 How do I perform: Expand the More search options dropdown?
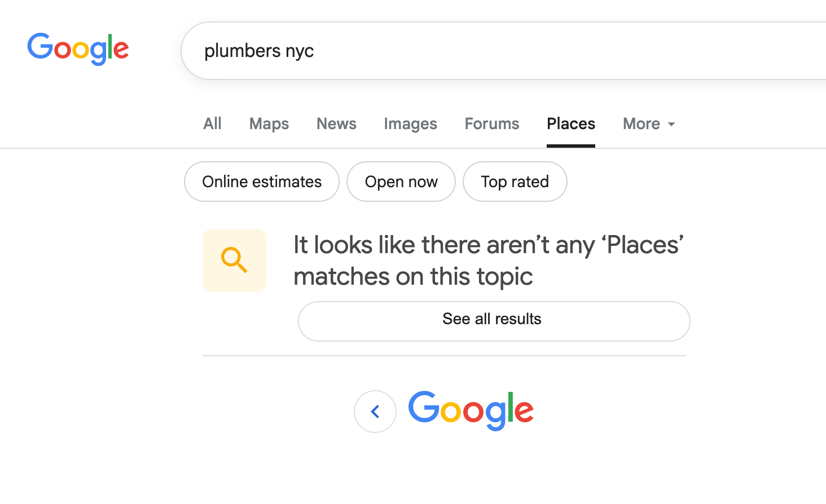point(642,124)
